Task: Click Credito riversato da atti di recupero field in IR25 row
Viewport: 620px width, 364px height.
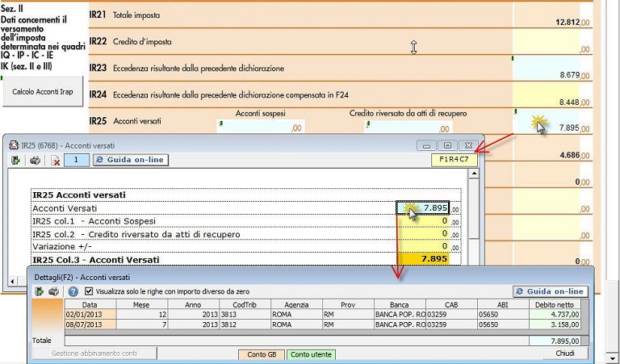Action: (408, 127)
